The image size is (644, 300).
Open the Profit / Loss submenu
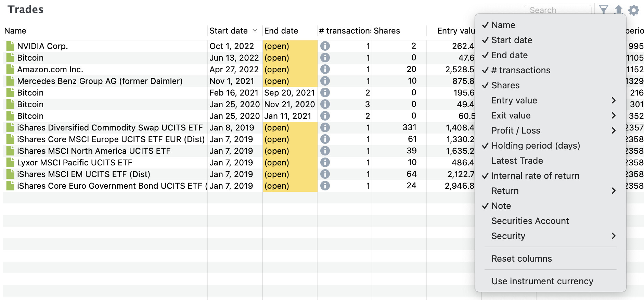point(550,130)
